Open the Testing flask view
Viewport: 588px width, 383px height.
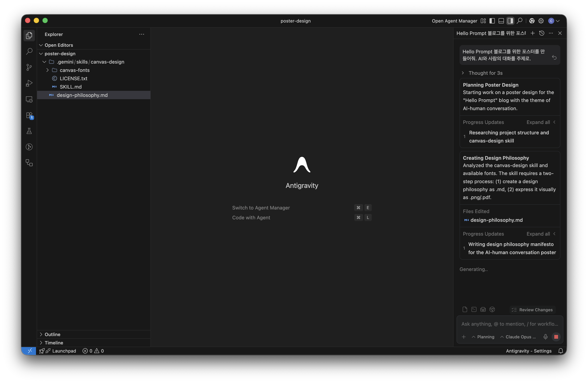pyautogui.click(x=29, y=131)
